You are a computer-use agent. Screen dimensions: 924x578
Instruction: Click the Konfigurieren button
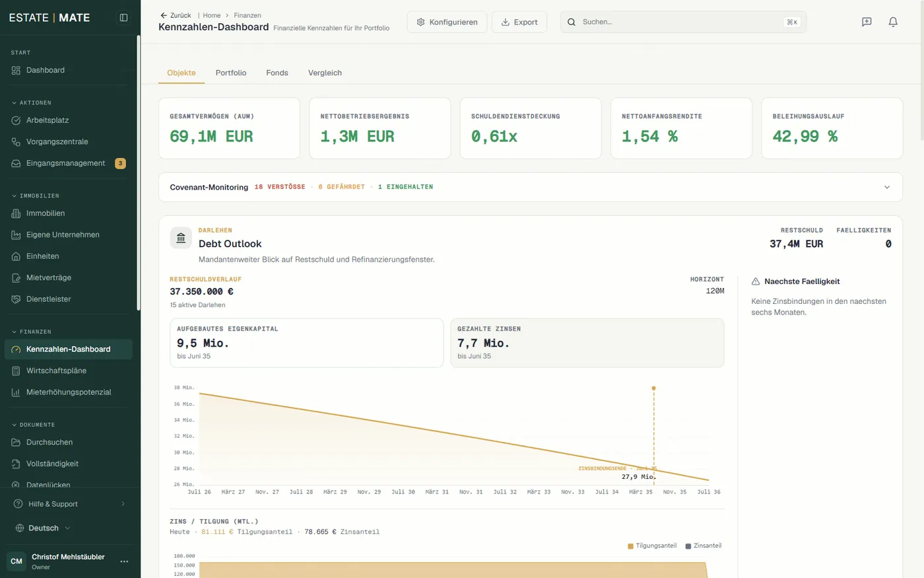pos(447,22)
